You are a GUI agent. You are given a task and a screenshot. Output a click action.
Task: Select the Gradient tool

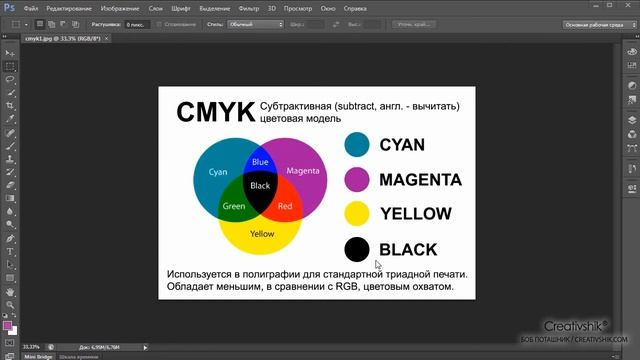[10, 198]
